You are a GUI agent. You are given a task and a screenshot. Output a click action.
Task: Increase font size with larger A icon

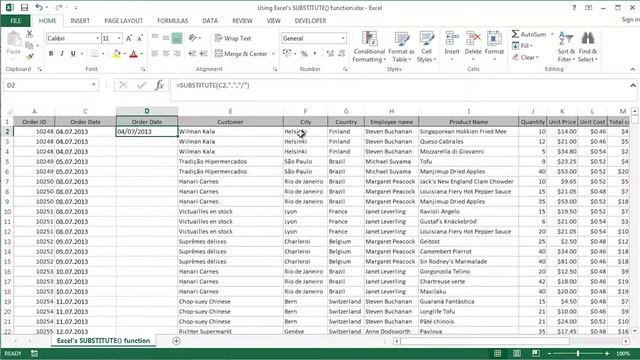pos(129,38)
